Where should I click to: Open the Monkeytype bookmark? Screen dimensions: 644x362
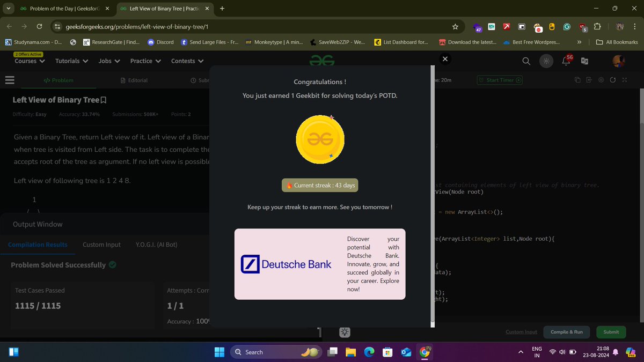click(x=274, y=42)
